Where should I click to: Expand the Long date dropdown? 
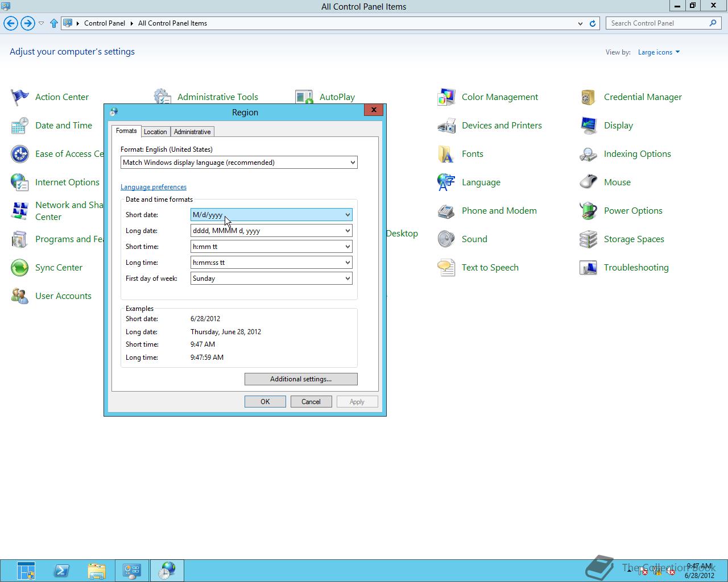[x=271, y=231]
